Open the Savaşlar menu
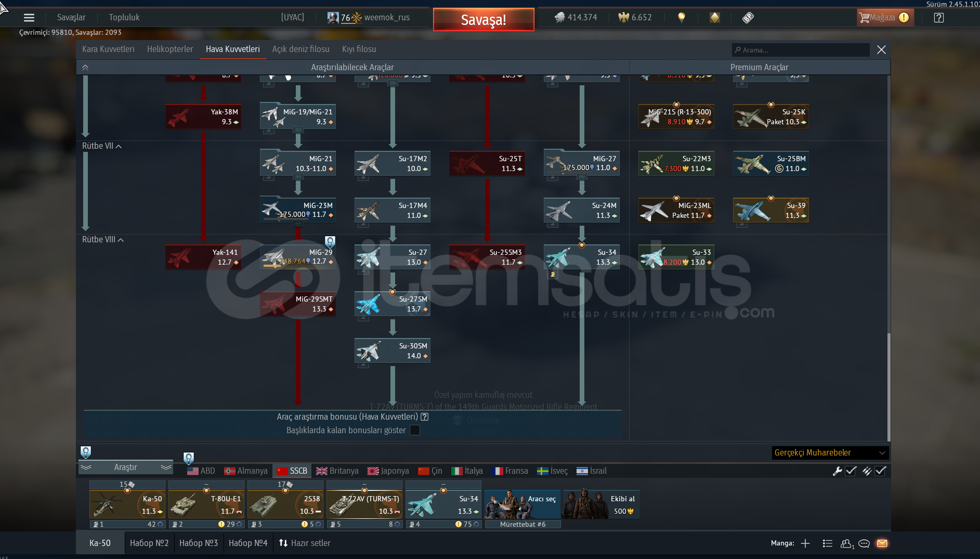 point(71,17)
